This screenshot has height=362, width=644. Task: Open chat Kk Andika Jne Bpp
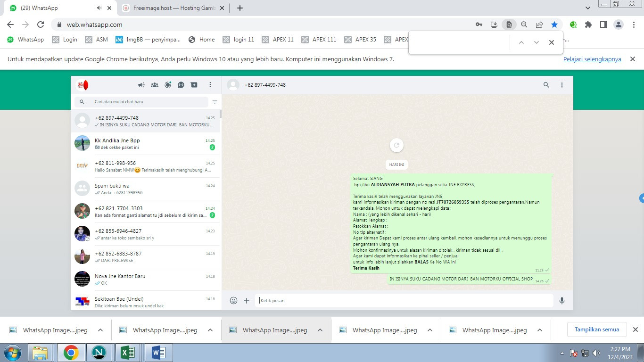click(145, 143)
